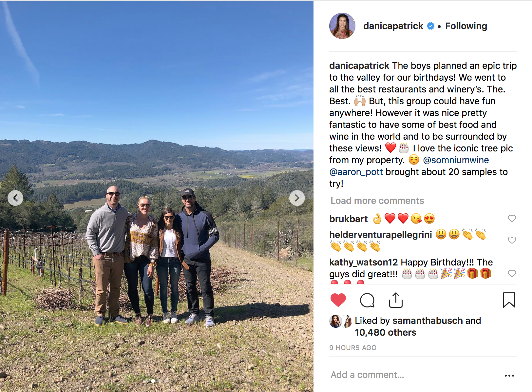Show list of 10,480 others who liked

click(x=386, y=332)
